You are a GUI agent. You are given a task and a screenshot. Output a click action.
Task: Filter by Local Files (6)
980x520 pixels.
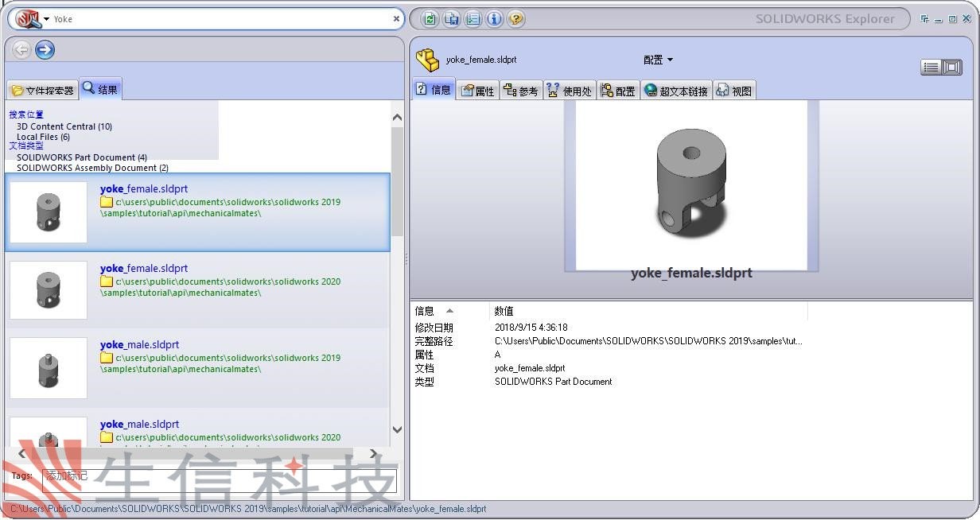[43, 137]
